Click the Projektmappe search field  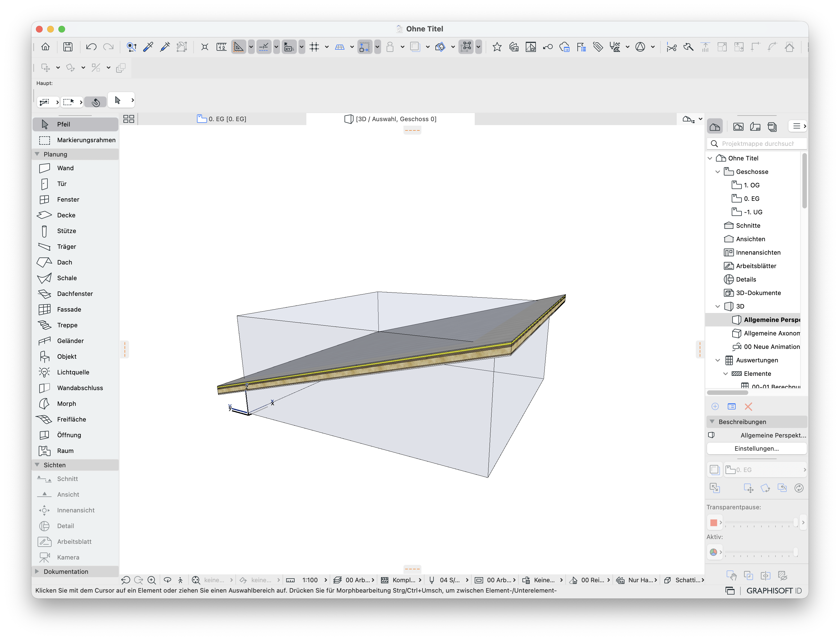pos(757,144)
